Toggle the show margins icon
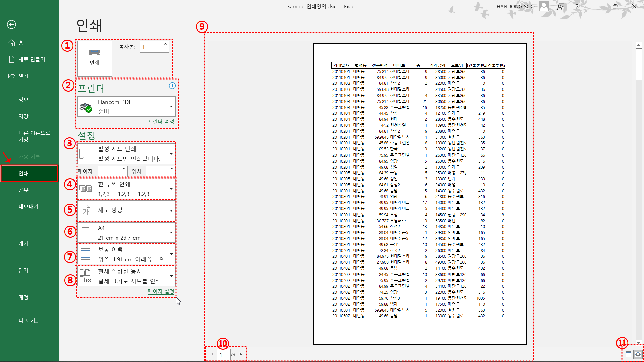Image resolution: width=644 pixels, height=362 pixels. coord(629,354)
